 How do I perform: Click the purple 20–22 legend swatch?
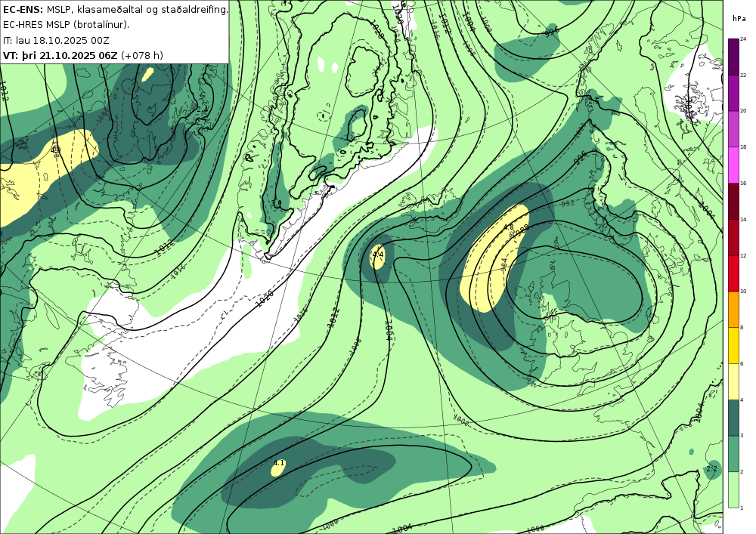[x=733, y=93]
